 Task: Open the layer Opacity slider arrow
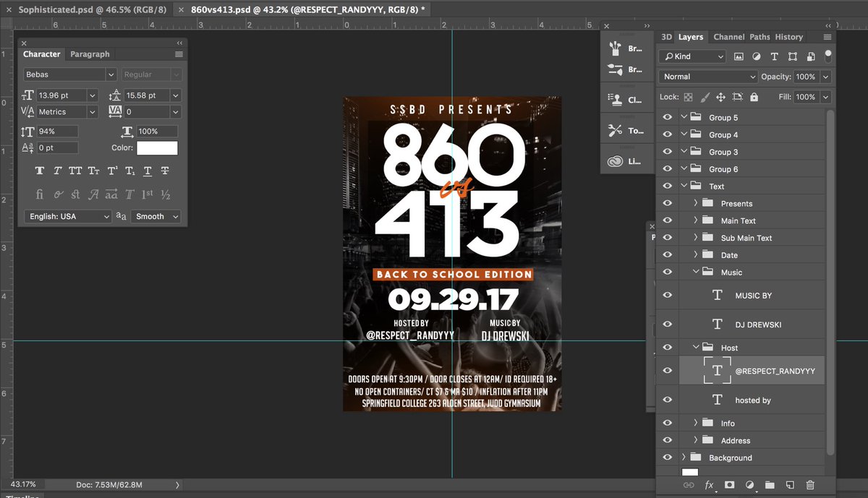click(825, 77)
